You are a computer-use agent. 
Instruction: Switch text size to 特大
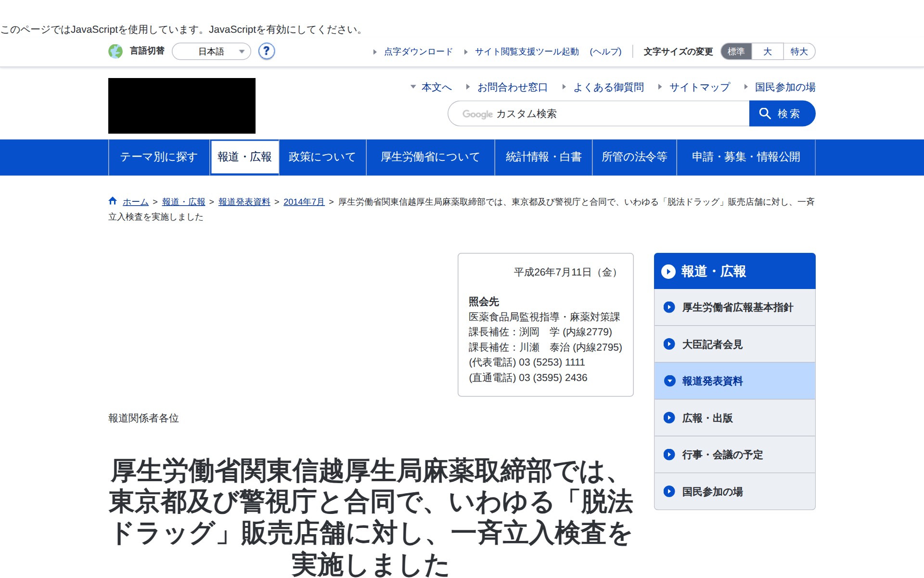pos(798,51)
